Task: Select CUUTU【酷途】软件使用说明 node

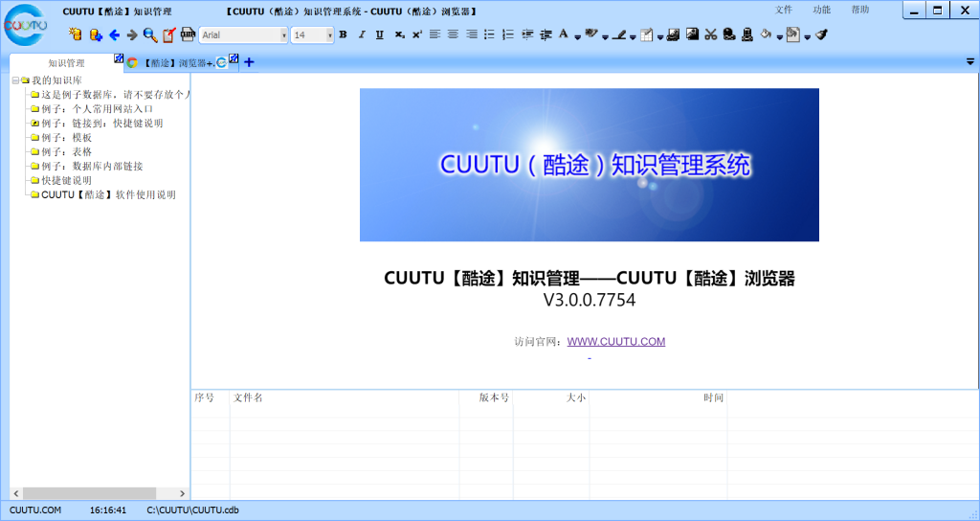Action: 108,195
